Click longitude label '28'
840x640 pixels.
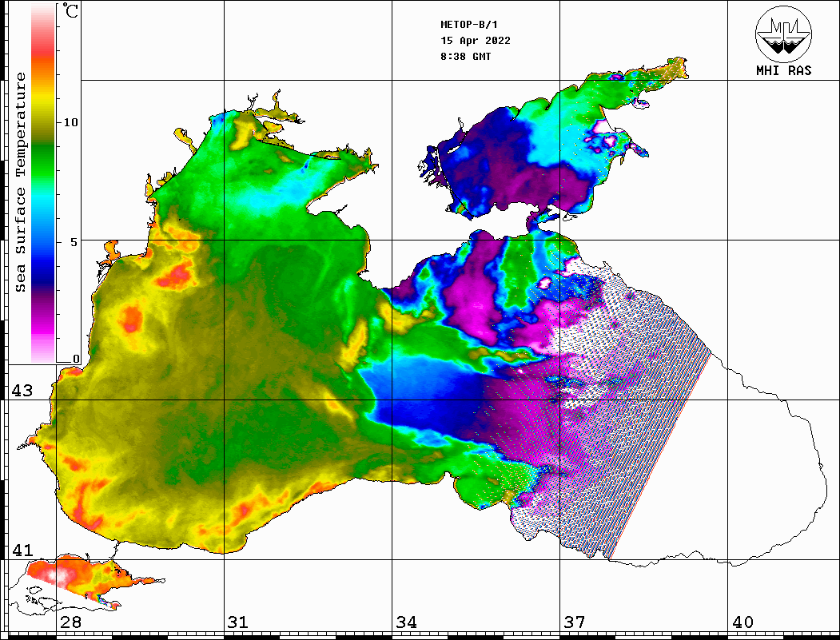click(x=70, y=622)
